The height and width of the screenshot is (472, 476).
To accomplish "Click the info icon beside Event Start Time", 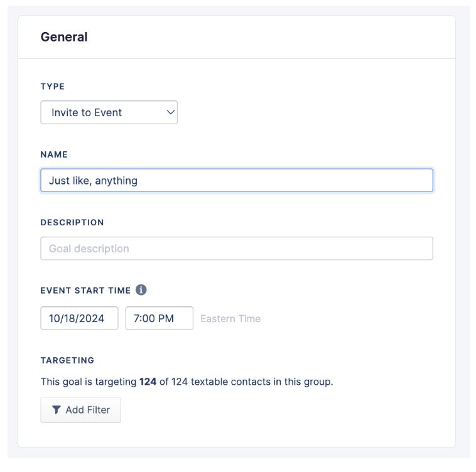I will [x=141, y=291].
